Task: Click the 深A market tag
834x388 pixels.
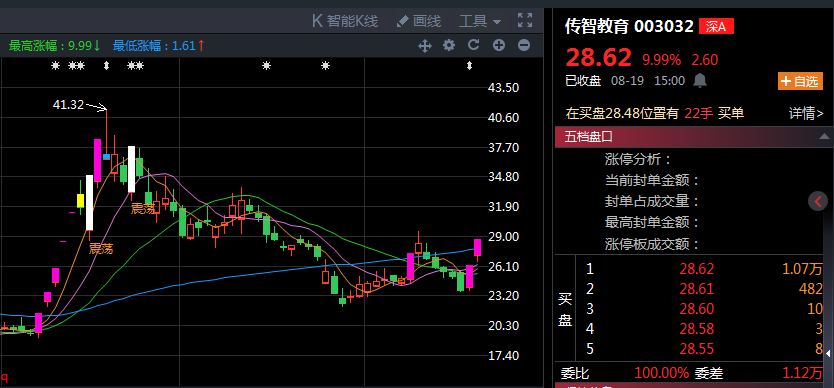Action: tap(716, 26)
